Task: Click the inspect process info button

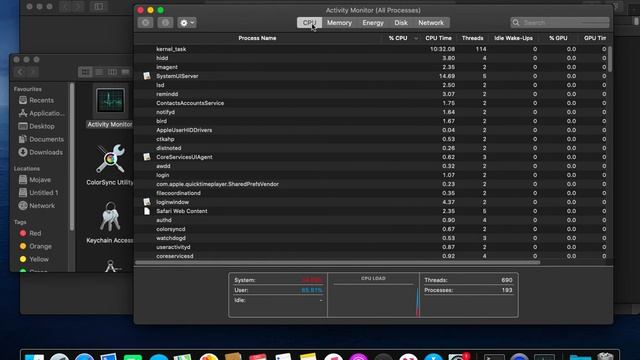Action: [165, 23]
